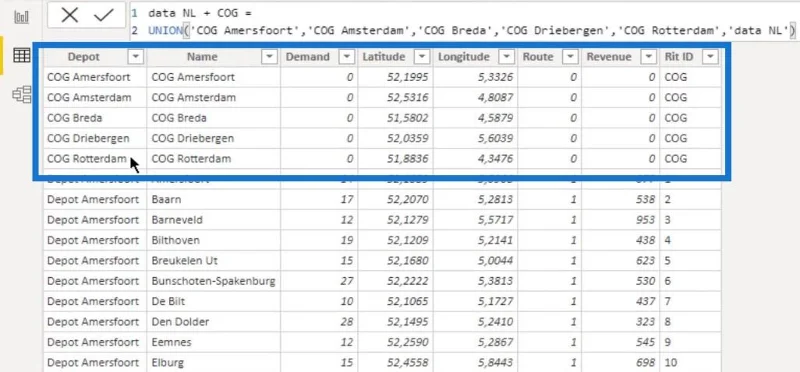Click the Name cell 'COG Driebergen'
800x372 pixels.
[x=213, y=138]
